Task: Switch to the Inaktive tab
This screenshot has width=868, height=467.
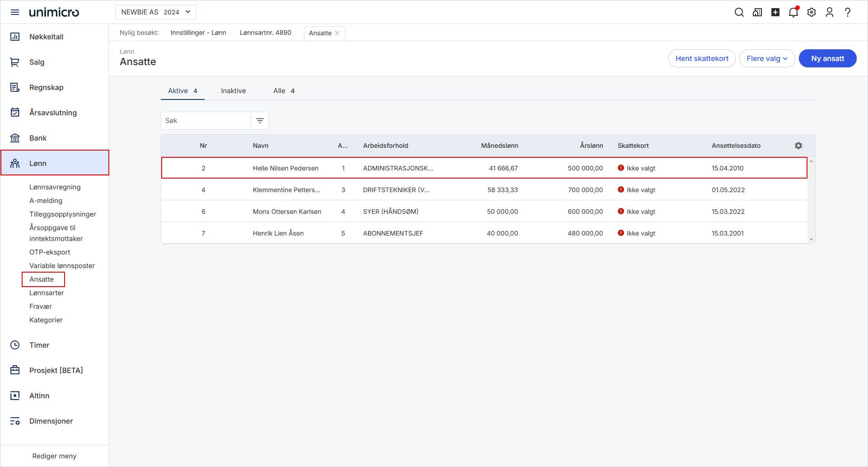Action: 233,91
